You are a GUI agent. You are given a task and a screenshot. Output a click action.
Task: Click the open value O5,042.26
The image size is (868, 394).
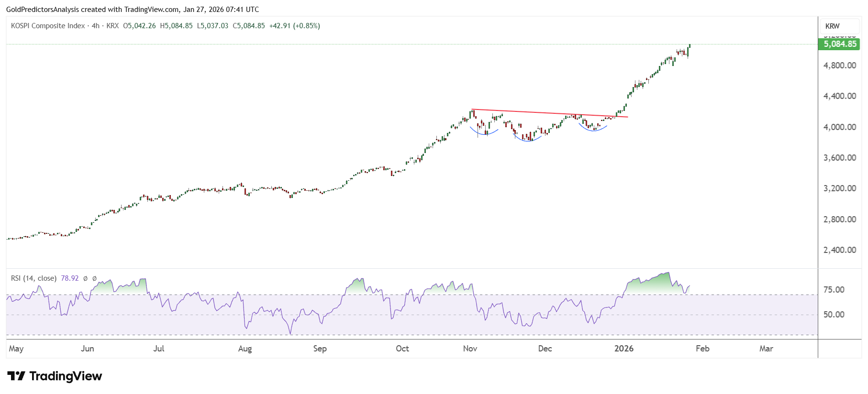pyautogui.click(x=139, y=26)
